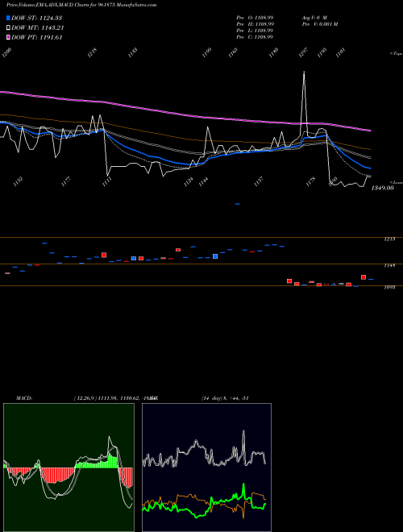Screen dimensions: 403x532
Task: Click the 1093 level label on right axis
Action: point(389,287)
